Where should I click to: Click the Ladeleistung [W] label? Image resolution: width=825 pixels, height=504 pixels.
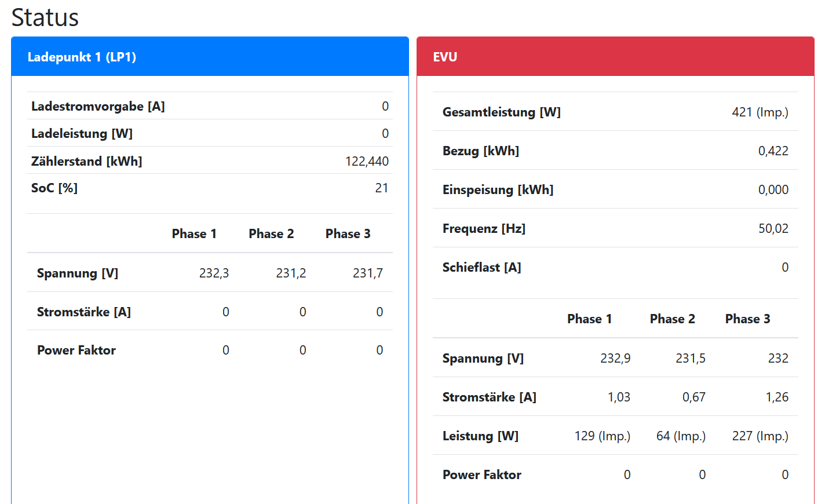coord(82,133)
